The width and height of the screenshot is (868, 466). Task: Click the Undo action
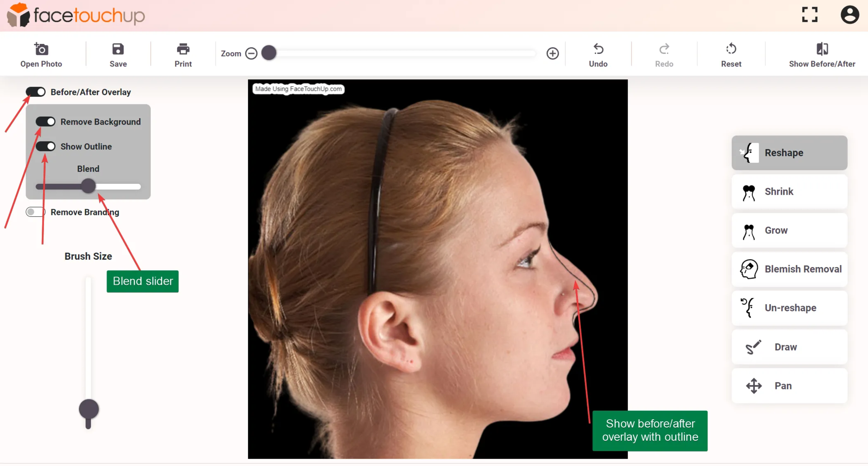598,54
